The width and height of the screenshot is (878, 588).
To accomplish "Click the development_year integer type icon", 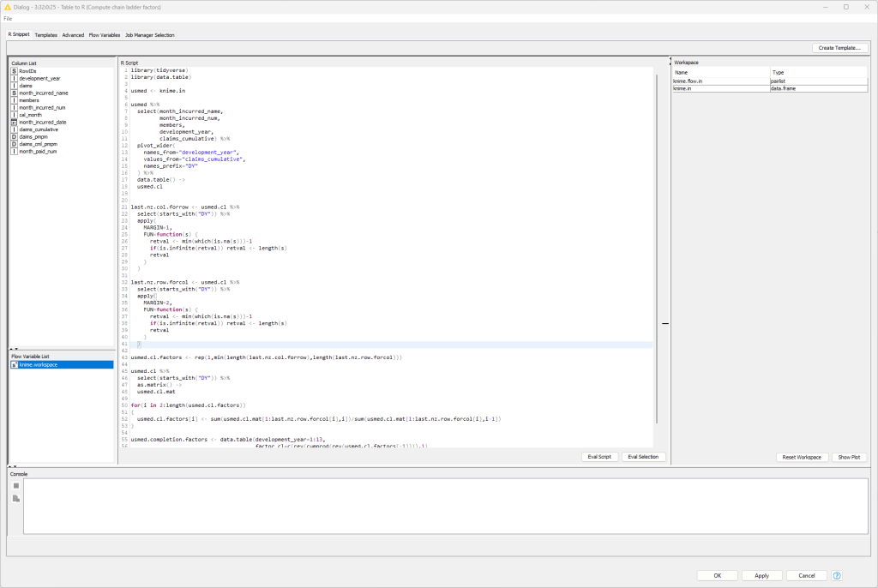I will point(14,79).
